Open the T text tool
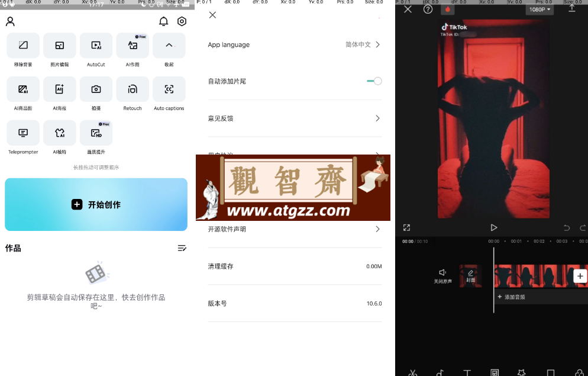Viewport: 588px width, 376px height. (x=467, y=373)
